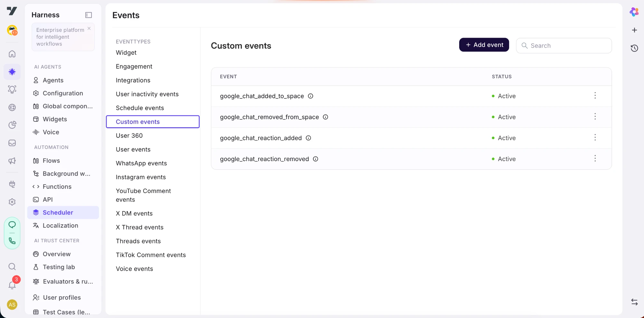The height and width of the screenshot is (318, 644).
Task: Click the Add event button
Action: (x=484, y=45)
